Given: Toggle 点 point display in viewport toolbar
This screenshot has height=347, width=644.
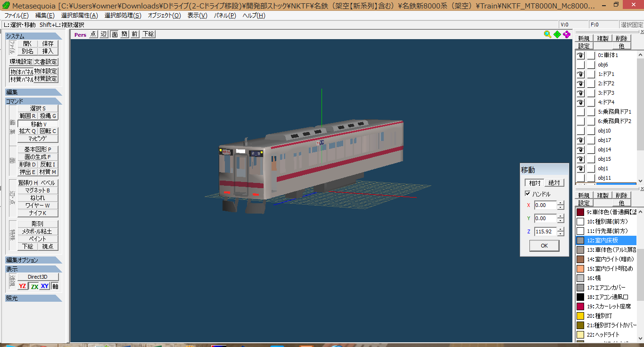Looking at the screenshot, I should (93, 34).
